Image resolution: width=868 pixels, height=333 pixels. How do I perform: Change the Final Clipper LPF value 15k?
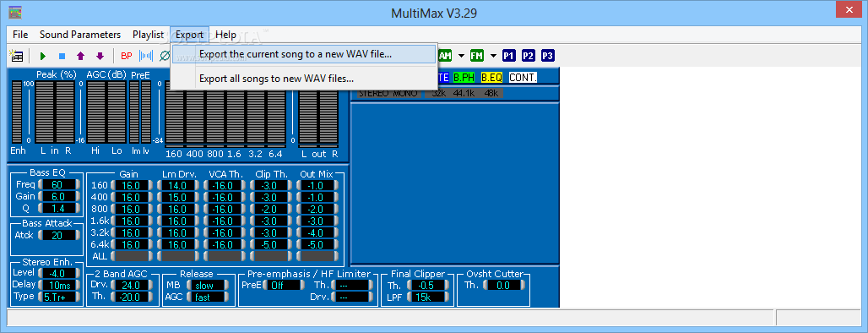(428, 297)
